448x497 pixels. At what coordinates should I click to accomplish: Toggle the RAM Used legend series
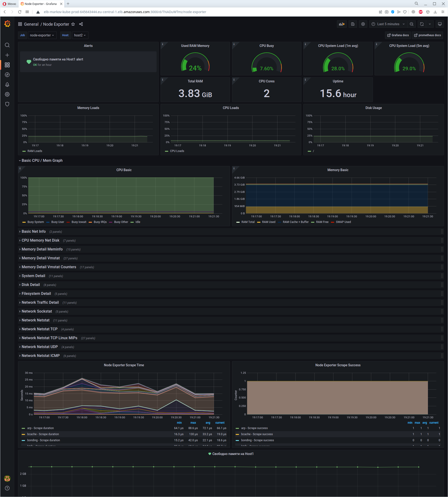click(269, 222)
